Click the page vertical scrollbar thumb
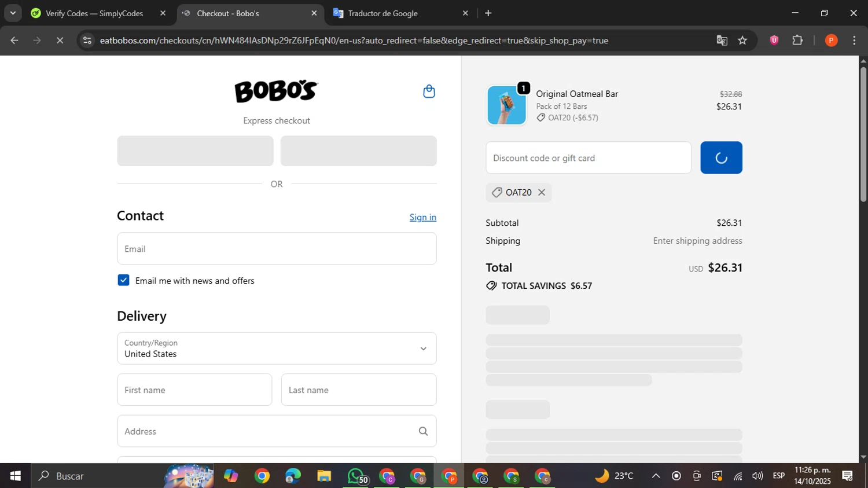The image size is (868, 488). click(x=863, y=134)
